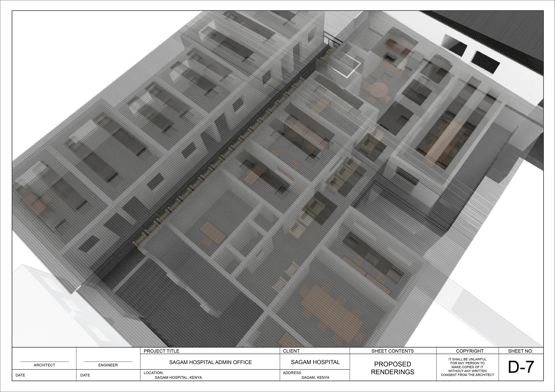Click the COPYRIGHT heading

470,351
